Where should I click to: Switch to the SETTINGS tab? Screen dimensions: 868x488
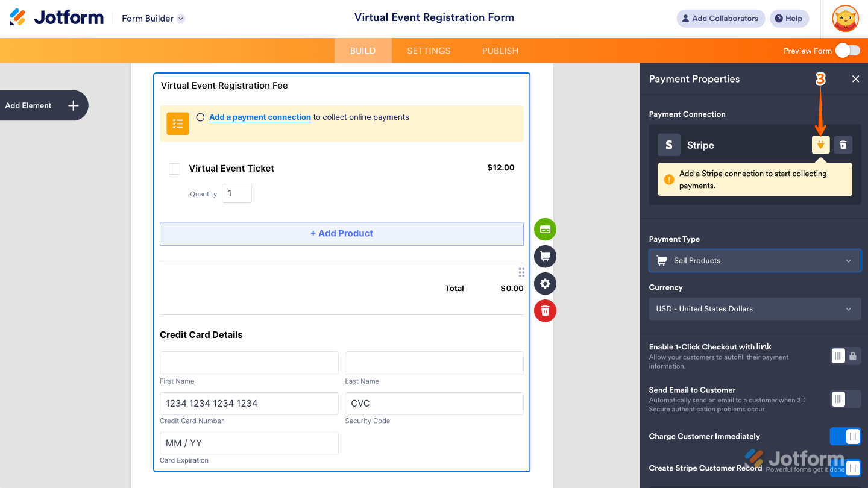(429, 51)
